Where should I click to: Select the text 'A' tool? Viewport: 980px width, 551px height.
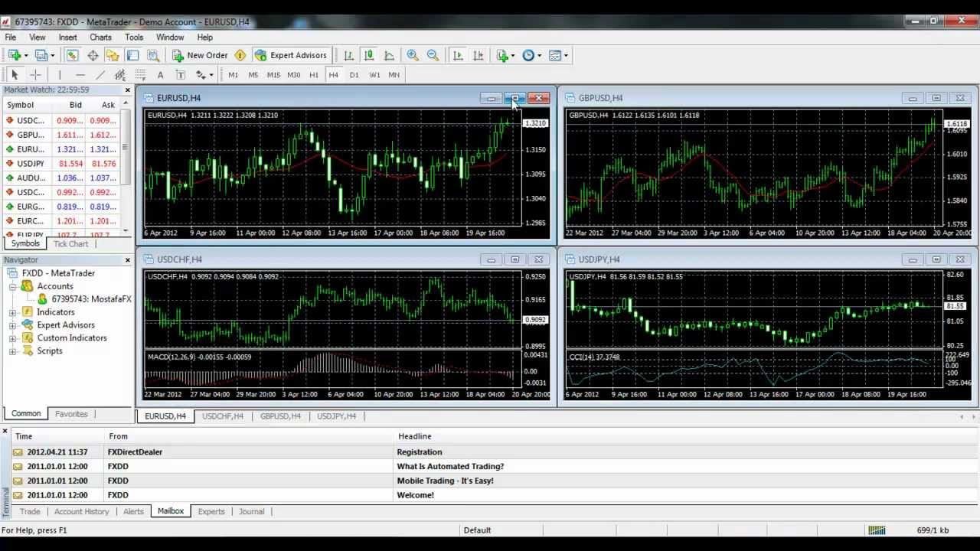160,74
